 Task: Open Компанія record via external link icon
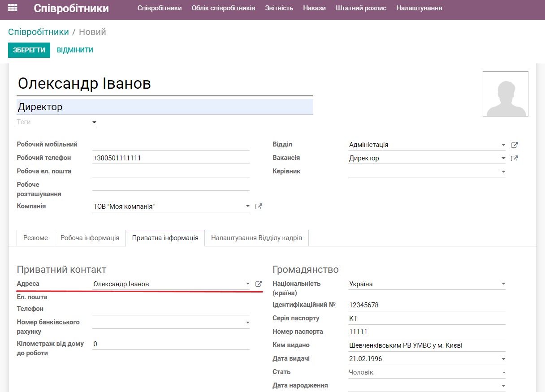click(x=259, y=206)
